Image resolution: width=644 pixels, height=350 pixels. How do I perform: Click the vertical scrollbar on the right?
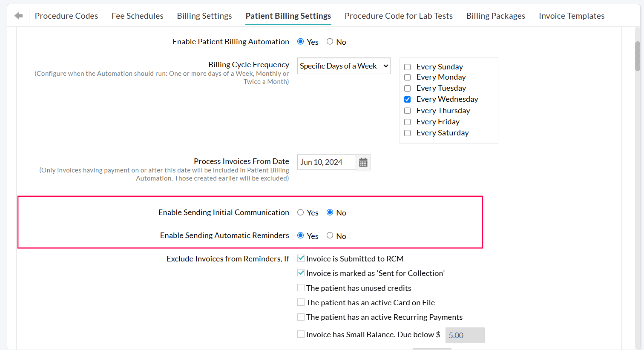click(638, 56)
